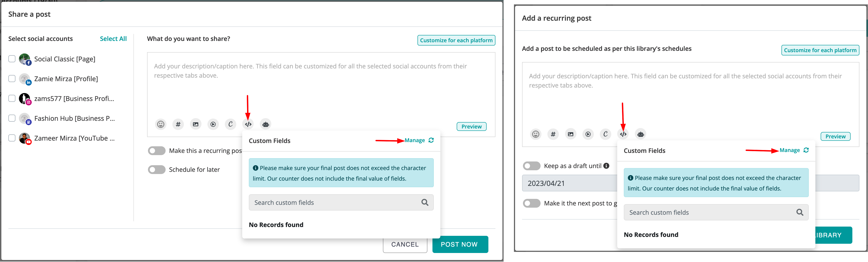Click video icon in Share a post toolbar
Screen dimensions: 868x262
pos(213,124)
